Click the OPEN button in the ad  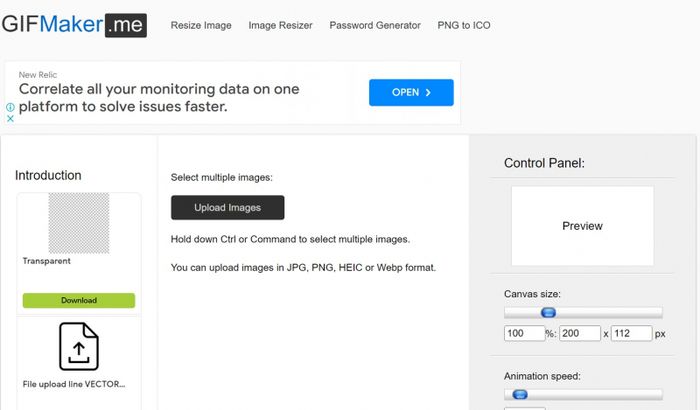coord(411,92)
